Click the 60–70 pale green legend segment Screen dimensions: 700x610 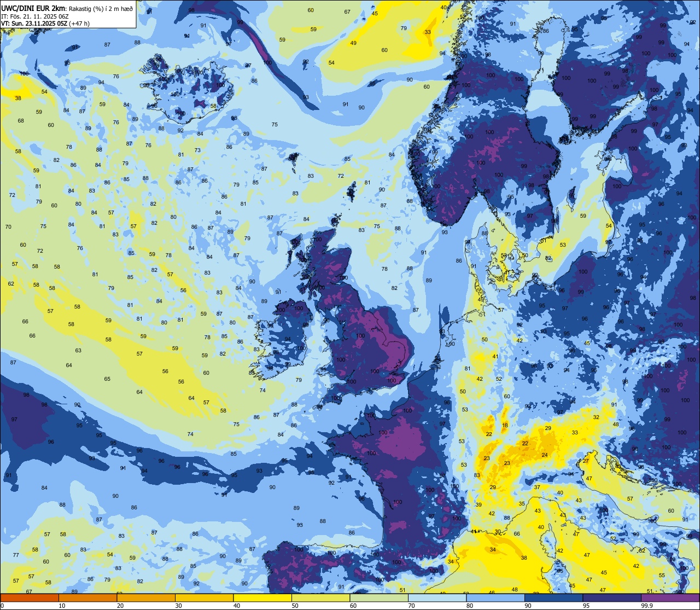pos(379,597)
